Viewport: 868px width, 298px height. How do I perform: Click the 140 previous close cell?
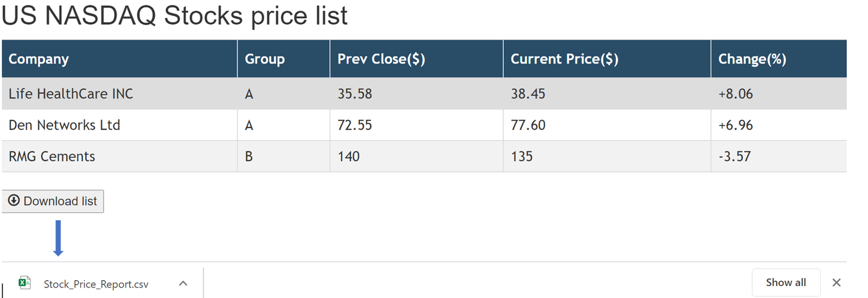[348, 157]
